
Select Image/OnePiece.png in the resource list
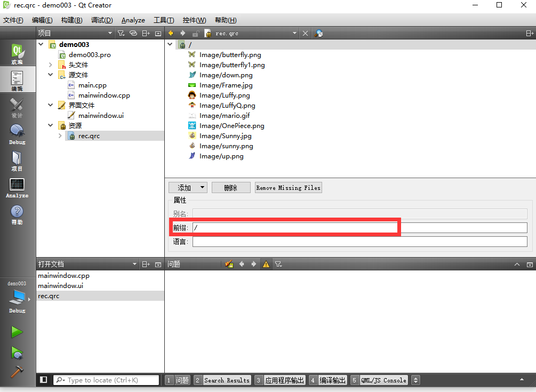pyautogui.click(x=231, y=126)
